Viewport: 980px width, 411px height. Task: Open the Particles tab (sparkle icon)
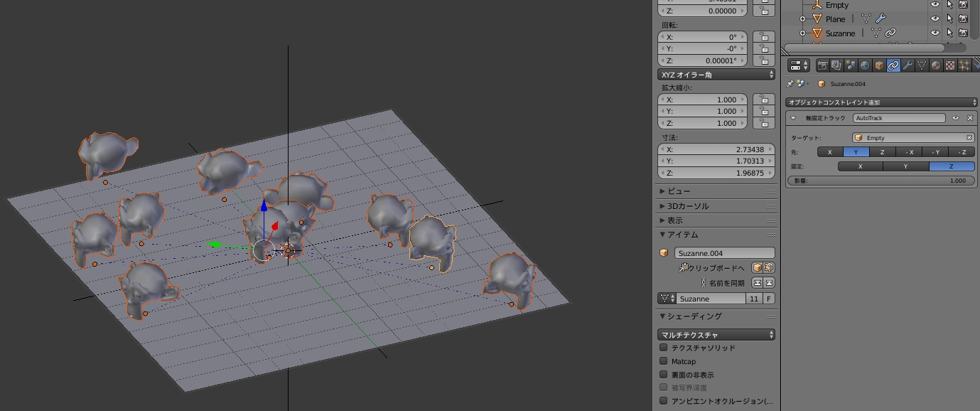(964, 65)
